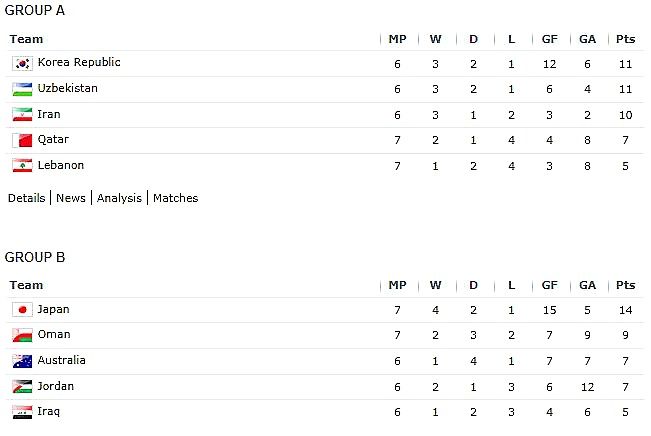Select the Japan team name
The height and width of the screenshot is (436, 651).
[x=54, y=310]
